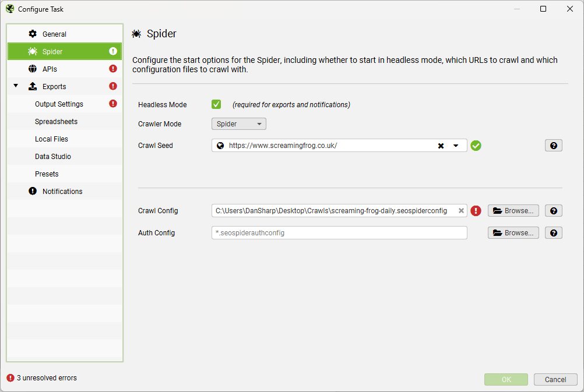Click the APIs row error badge
This screenshot has width=584, height=392.
tap(113, 69)
